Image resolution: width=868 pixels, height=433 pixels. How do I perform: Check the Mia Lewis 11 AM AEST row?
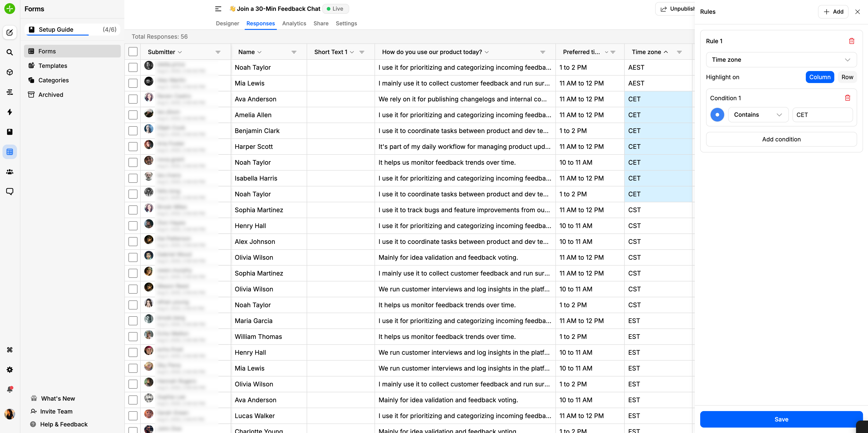(x=133, y=83)
